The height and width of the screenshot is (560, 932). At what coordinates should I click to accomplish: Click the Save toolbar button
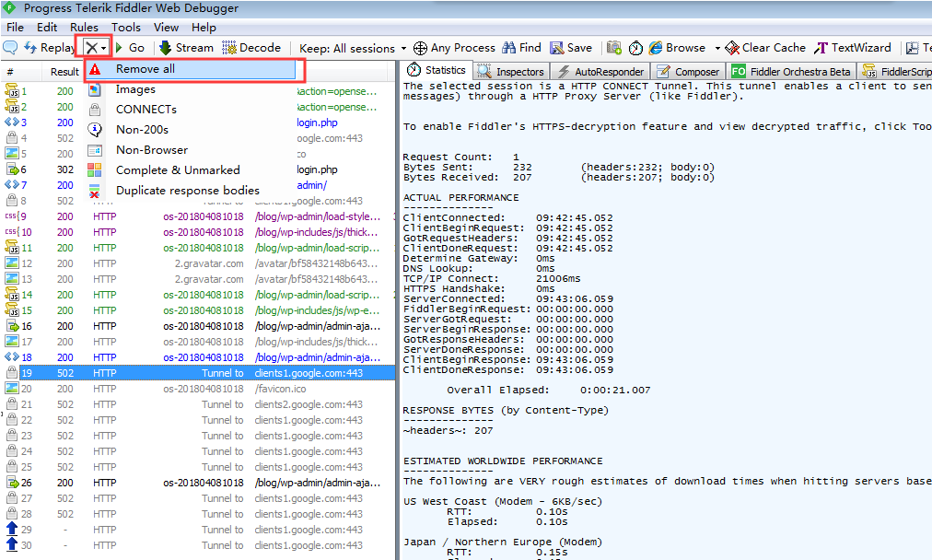click(x=571, y=48)
